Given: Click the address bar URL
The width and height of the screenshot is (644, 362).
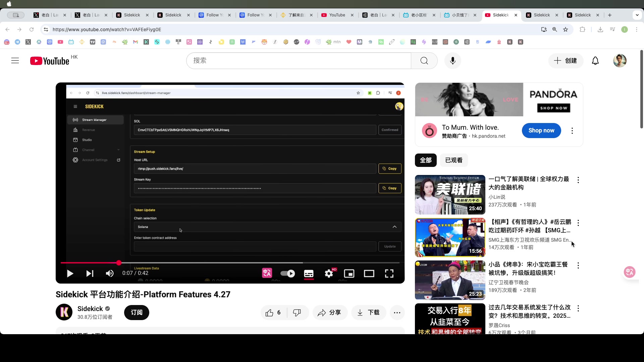Looking at the screenshot, I should coord(107,29).
